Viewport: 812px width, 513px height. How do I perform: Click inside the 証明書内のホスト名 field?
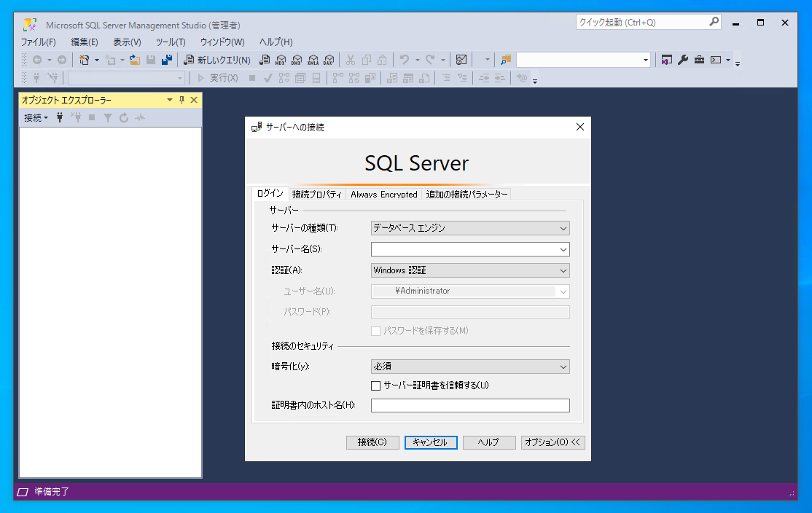[470, 405]
